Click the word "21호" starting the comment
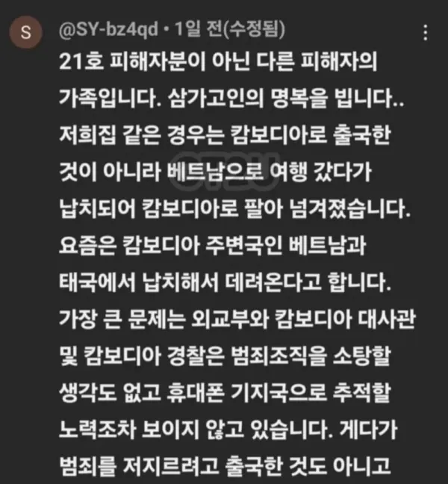The width and height of the screenshot is (448, 484). [81, 62]
